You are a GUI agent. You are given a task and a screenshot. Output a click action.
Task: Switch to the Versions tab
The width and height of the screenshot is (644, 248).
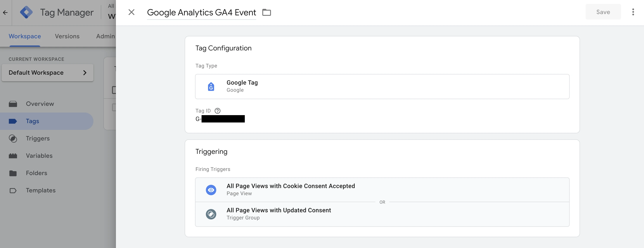pyautogui.click(x=67, y=36)
